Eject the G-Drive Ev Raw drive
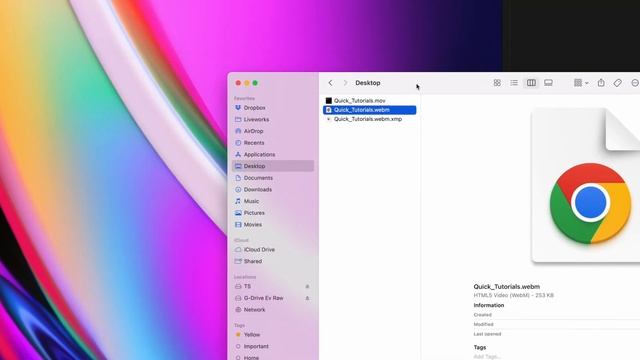 (x=307, y=298)
